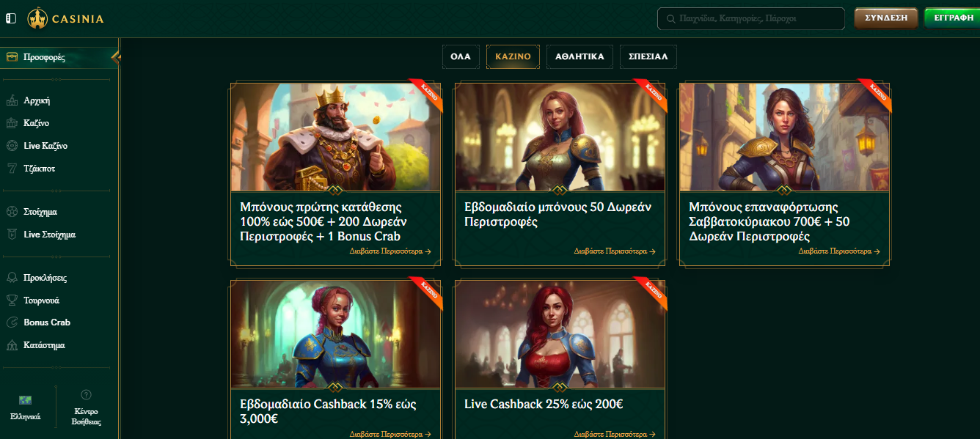The image size is (980, 439).
Task: Focus the games search field
Action: click(x=751, y=18)
